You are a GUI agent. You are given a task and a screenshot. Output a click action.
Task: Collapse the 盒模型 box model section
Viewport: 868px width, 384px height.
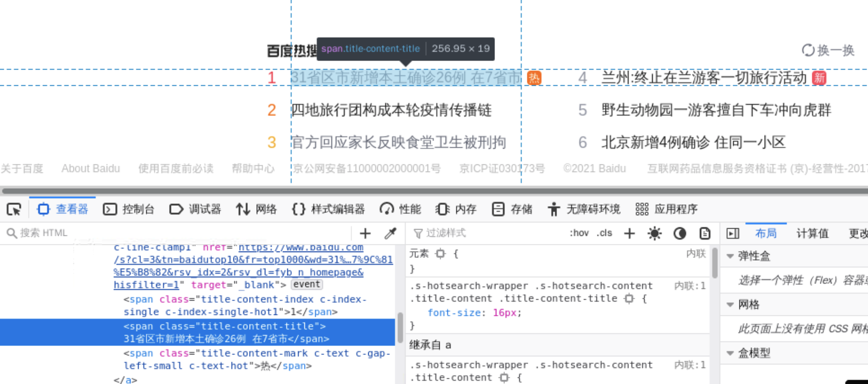[x=730, y=353]
